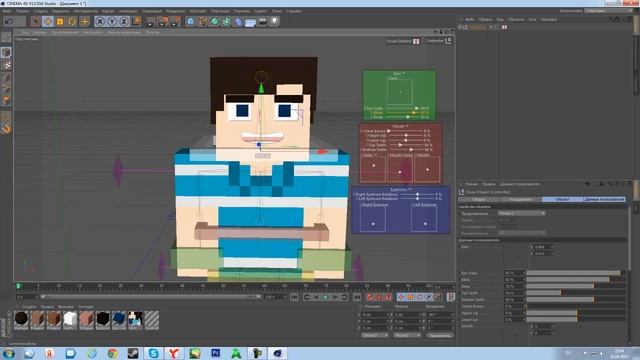The height and width of the screenshot is (360, 640).
Task: Click the Right Eyebrow 2D controller box
Action: (x=373, y=219)
